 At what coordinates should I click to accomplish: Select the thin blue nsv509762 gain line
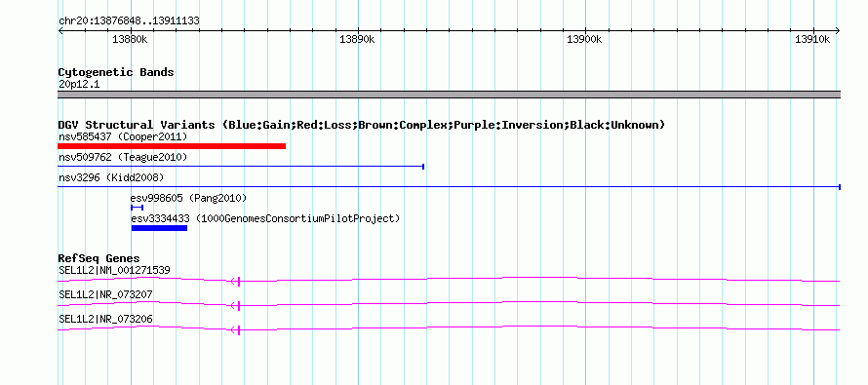(241, 166)
